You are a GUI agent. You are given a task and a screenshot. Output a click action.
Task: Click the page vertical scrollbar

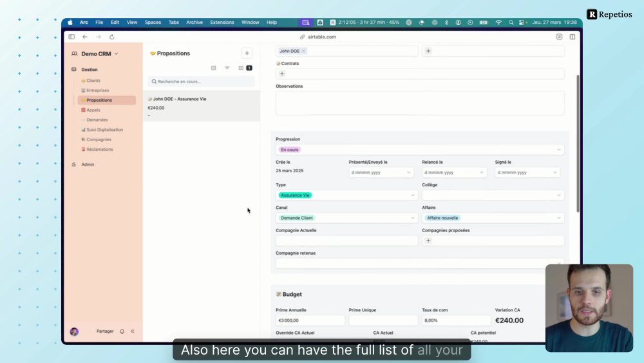coord(578,144)
